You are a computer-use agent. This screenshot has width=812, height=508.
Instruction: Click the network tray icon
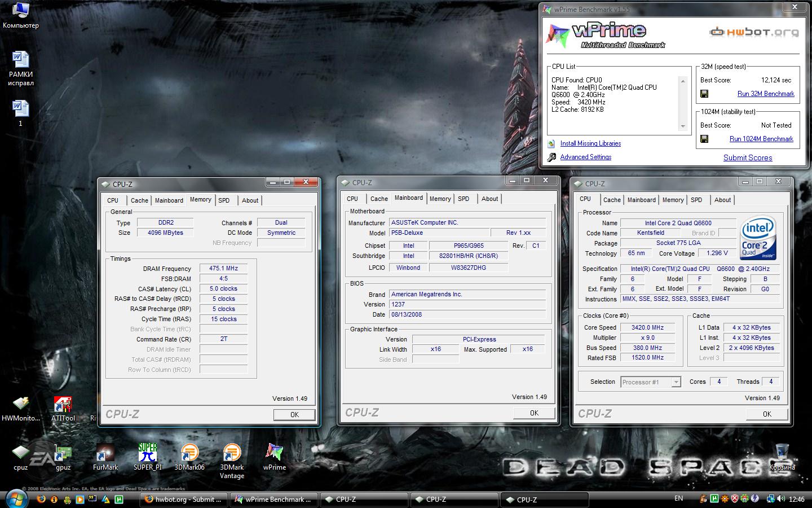click(770, 499)
